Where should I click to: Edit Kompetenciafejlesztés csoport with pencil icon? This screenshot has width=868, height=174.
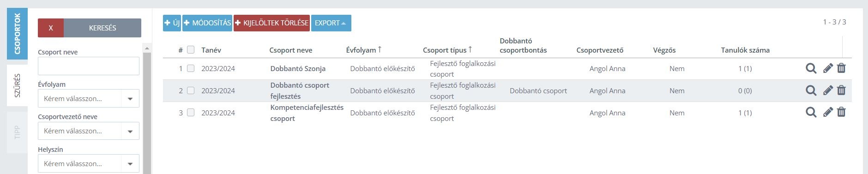pyautogui.click(x=828, y=112)
